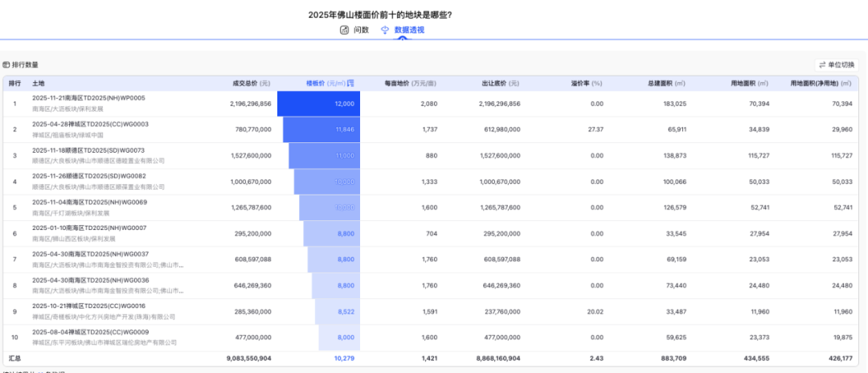Click the 问数 tab icon
Screen dimensions: 868x373
click(x=345, y=30)
